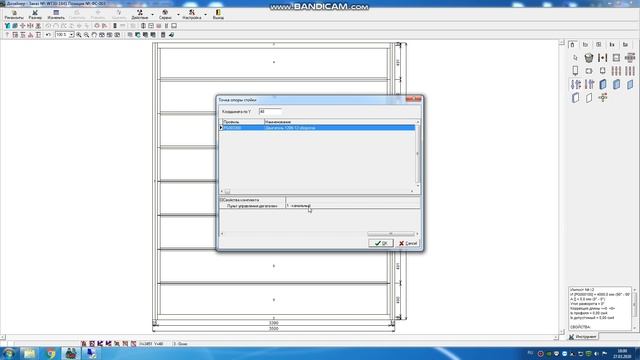This screenshot has height=360, width=640.
Task: Click the Пульт управления двигателем value cell
Action: pyautogui.click(x=352, y=206)
